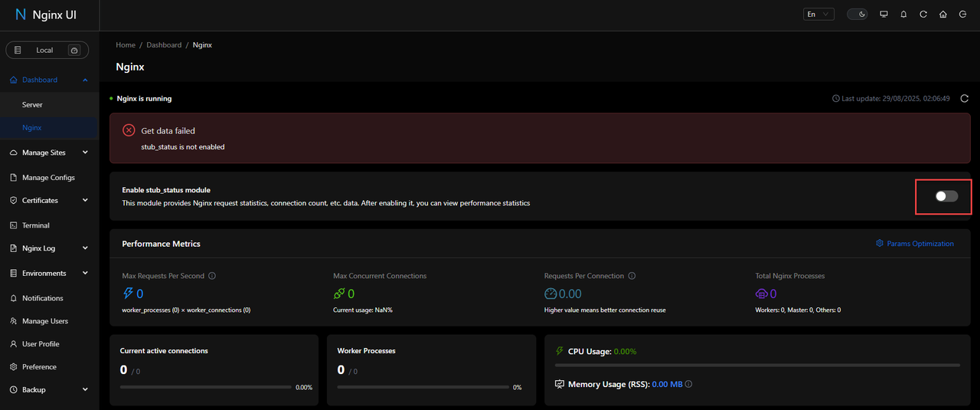
Task: Toggle the dark mode theme switch
Action: tap(857, 15)
